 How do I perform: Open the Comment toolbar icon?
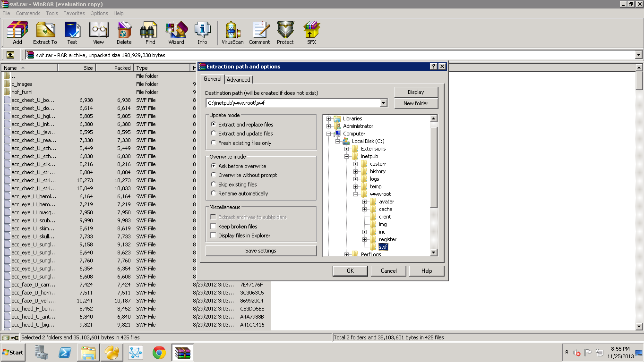click(x=259, y=33)
